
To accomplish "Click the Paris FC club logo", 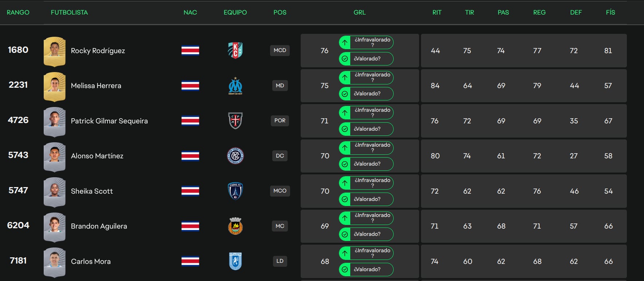I will click(x=235, y=191).
